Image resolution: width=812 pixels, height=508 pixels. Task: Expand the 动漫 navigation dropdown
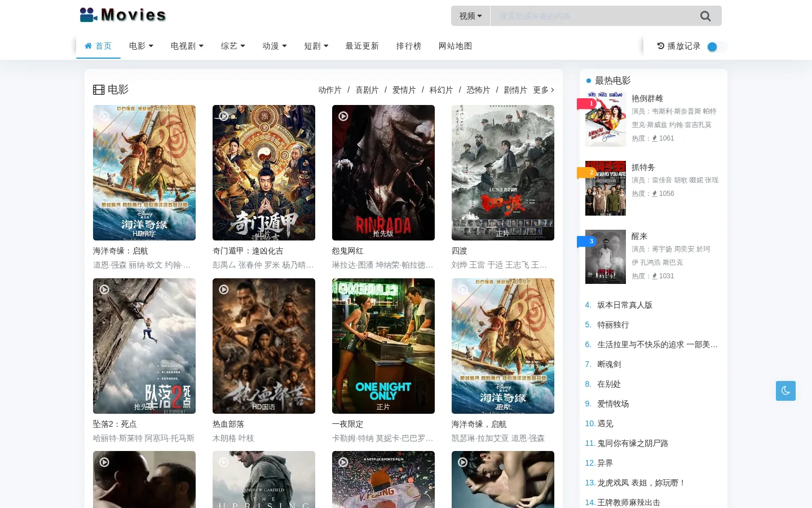pos(275,46)
